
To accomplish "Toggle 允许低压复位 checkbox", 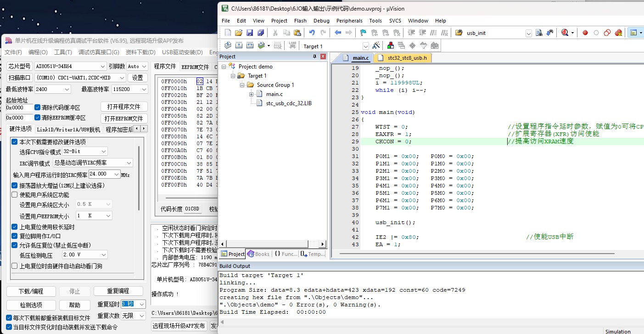I will [x=15, y=245].
